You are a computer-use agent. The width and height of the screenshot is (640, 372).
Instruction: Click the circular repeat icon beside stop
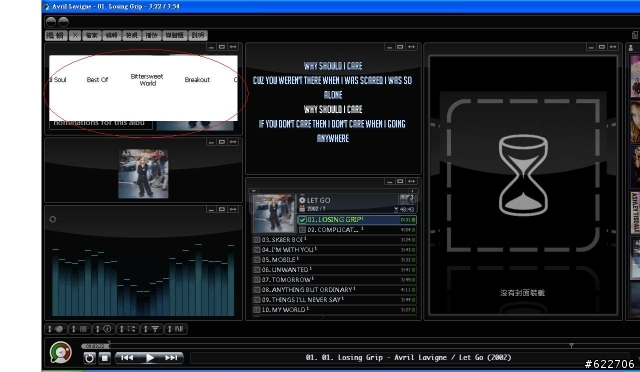[89, 358]
